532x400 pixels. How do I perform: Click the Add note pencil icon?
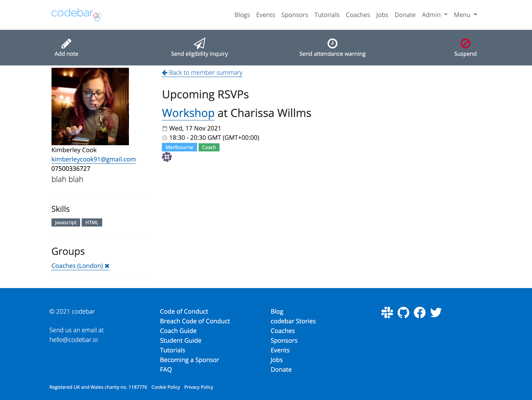pyautogui.click(x=66, y=43)
